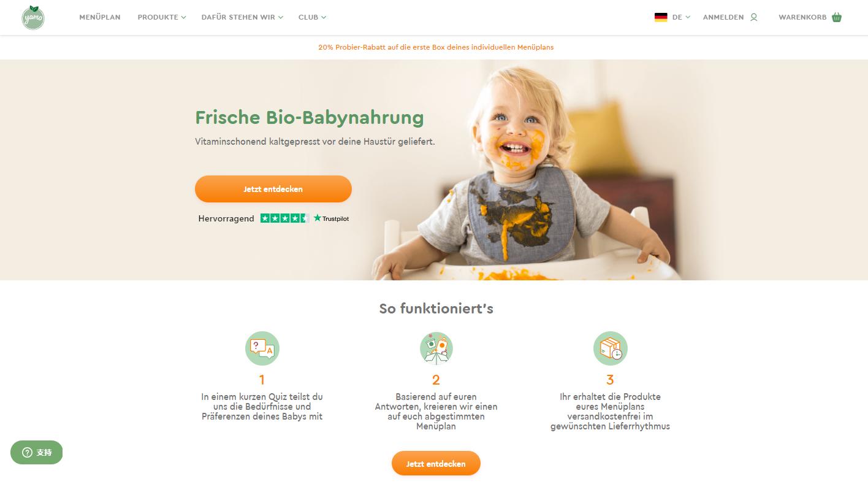
Task: Select the German flag icon
Action: pyautogui.click(x=661, y=17)
